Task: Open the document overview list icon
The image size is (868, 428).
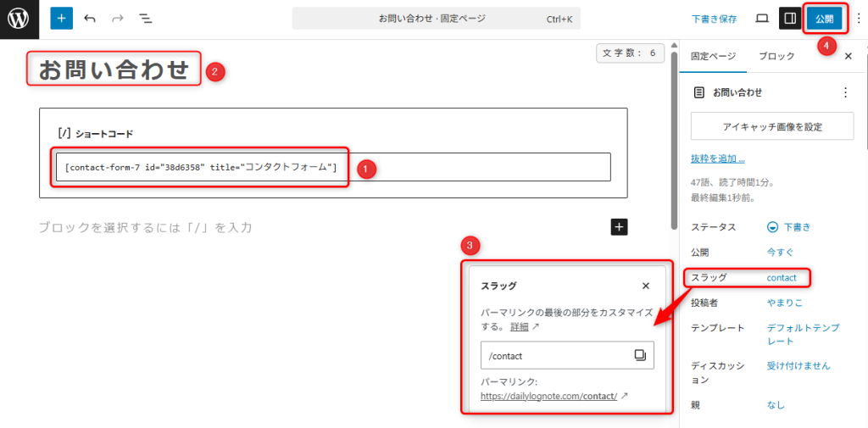Action: 146,18
